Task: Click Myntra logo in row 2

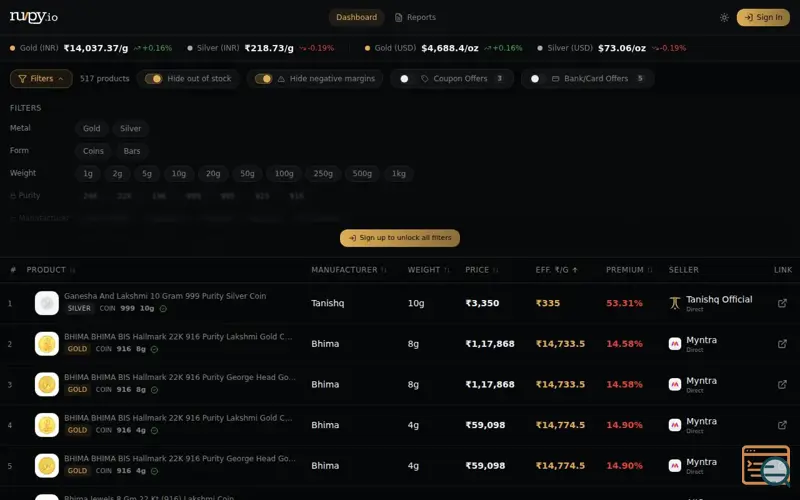Action: click(x=674, y=344)
